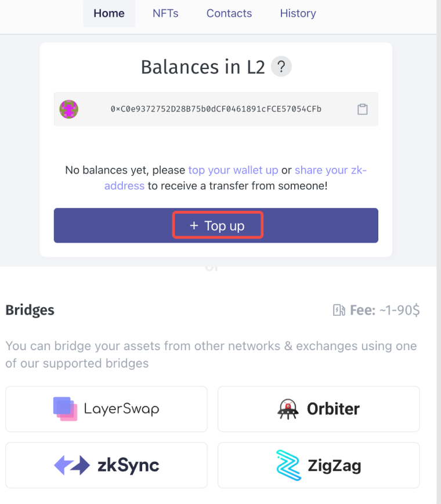This screenshot has width=441, height=504.
Task: Choose the zkSync bridge
Action: pos(106,465)
